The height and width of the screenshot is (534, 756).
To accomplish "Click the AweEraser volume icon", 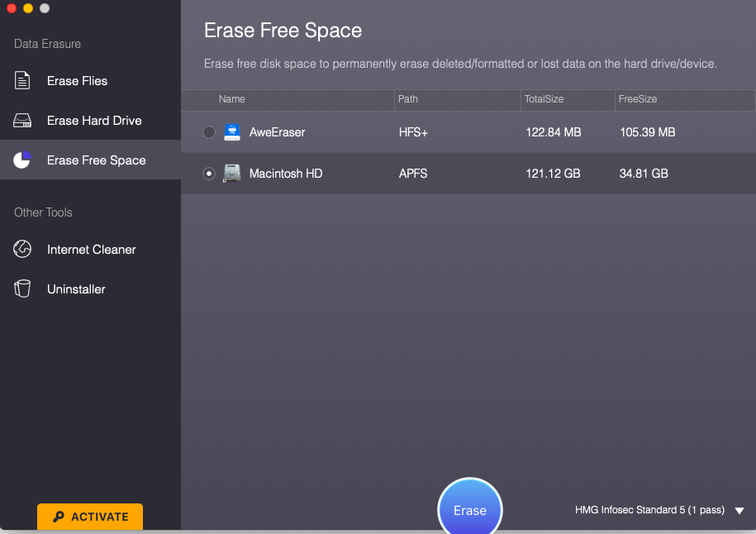I will tap(232, 132).
